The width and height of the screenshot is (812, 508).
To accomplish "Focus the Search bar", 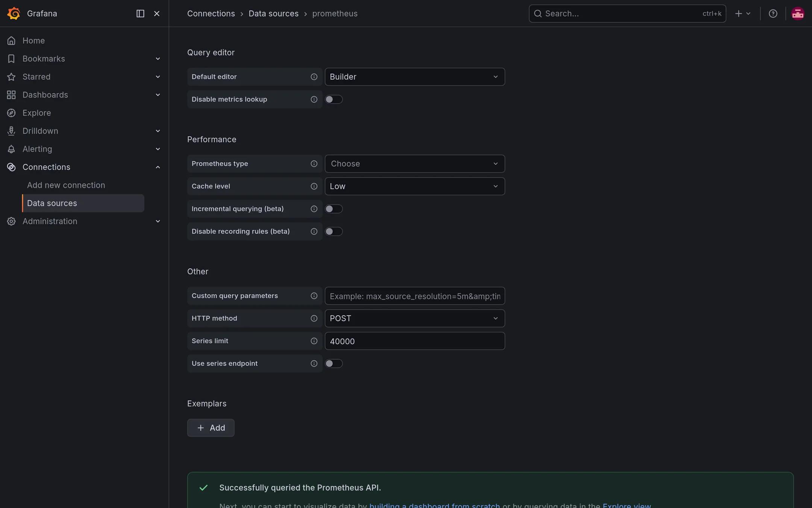I will point(627,14).
